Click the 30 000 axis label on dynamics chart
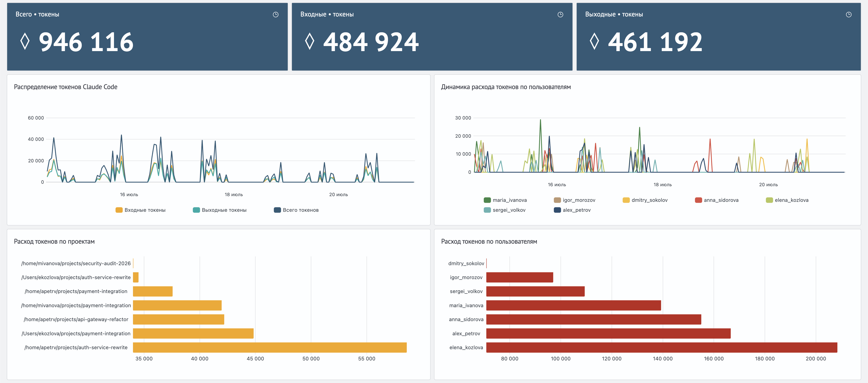This screenshot has width=868, height=383. [463, 118]
